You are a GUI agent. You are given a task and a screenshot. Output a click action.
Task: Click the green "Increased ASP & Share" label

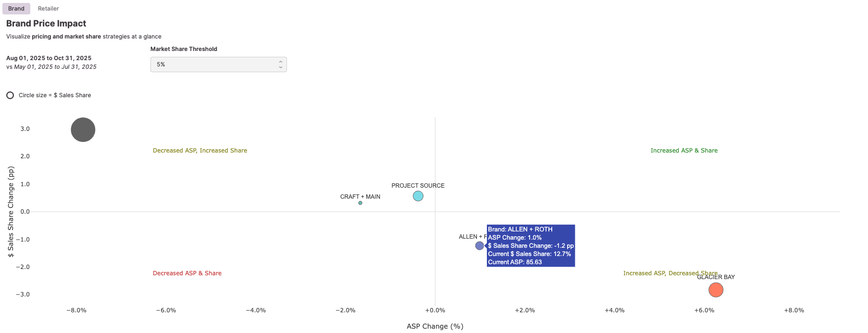(684, 151)
